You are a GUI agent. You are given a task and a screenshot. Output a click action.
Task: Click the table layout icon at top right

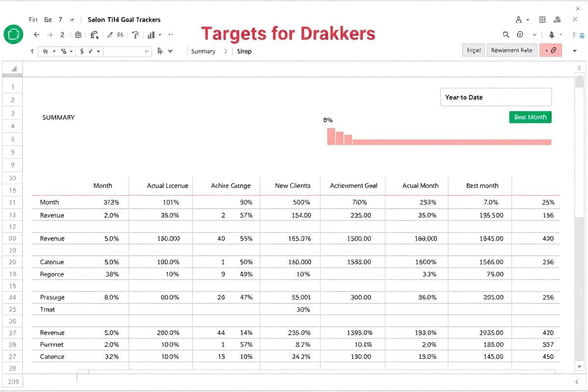[542, 20]
